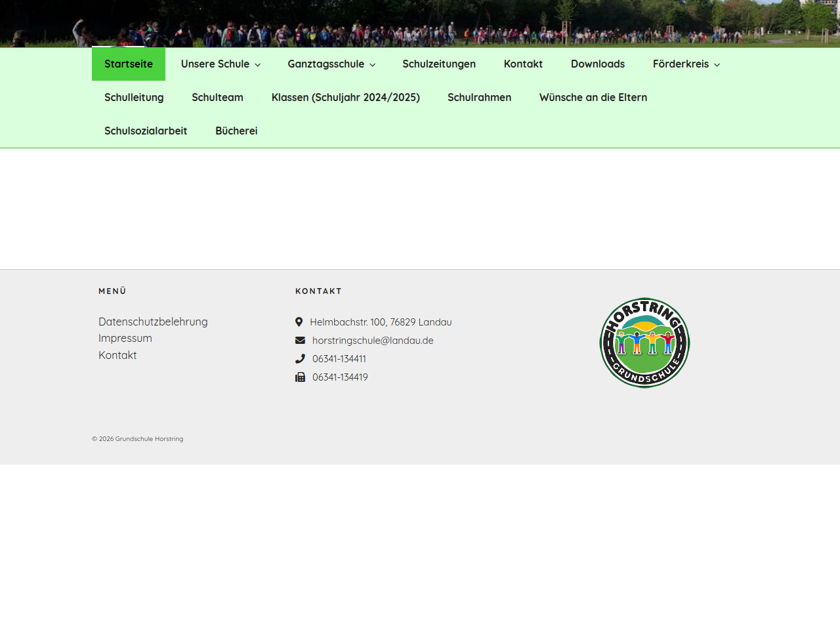This screenshot has width=840, height=630.
Task: Open the Bücherei menu entry
Action: point(236,131)
